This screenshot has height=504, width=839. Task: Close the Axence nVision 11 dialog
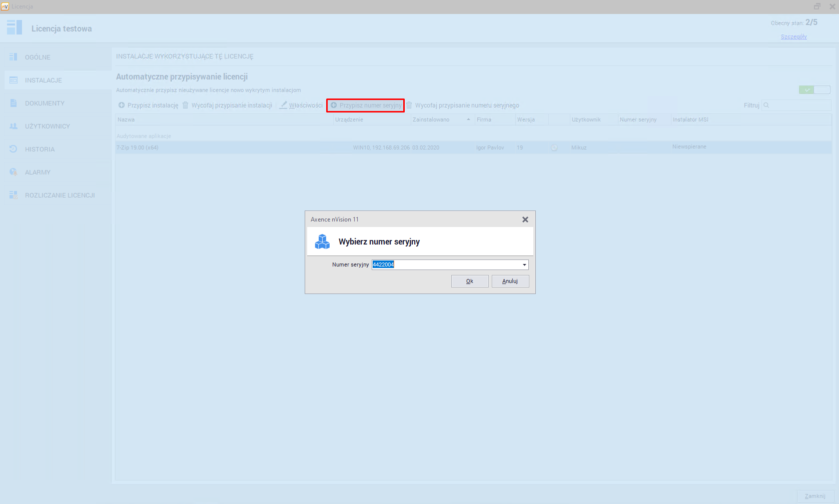click(x=525, y=219)
